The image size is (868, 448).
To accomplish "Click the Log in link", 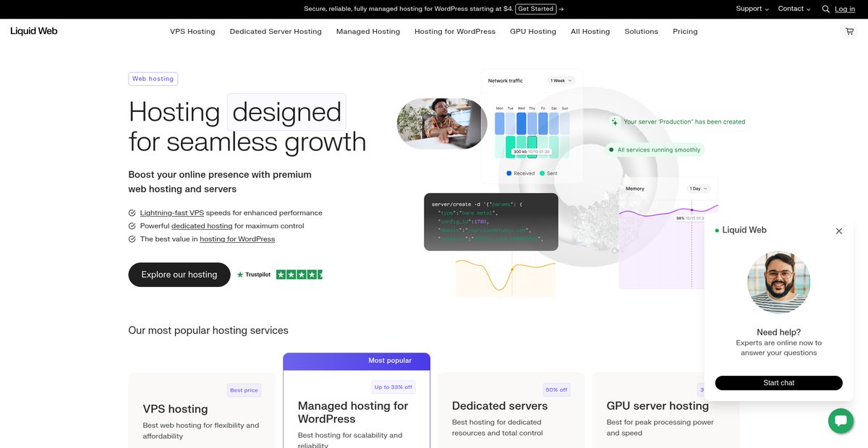I will coord(845,9).
